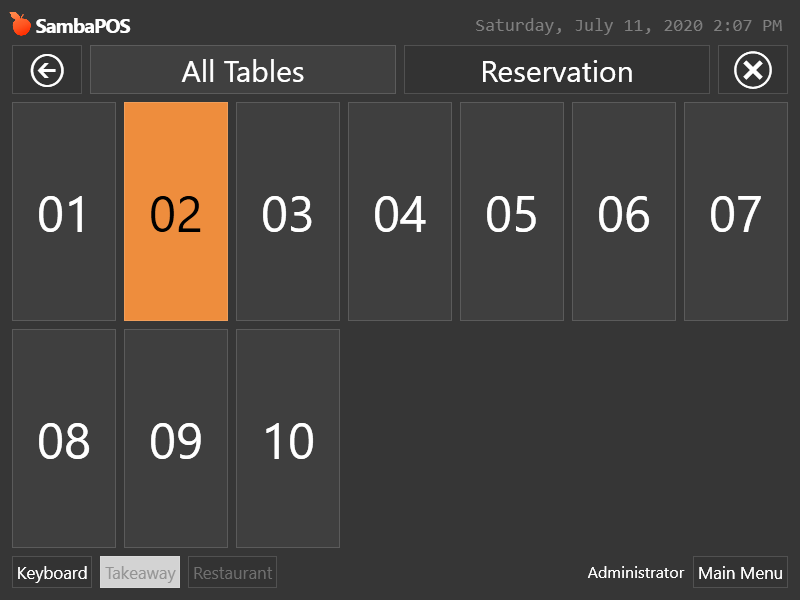The image size is (800, 600).
Task: Open table 04
Action: tap(400, 212)
